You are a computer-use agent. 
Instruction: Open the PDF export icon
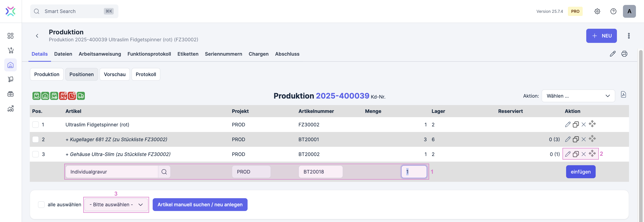pos(623,95)
